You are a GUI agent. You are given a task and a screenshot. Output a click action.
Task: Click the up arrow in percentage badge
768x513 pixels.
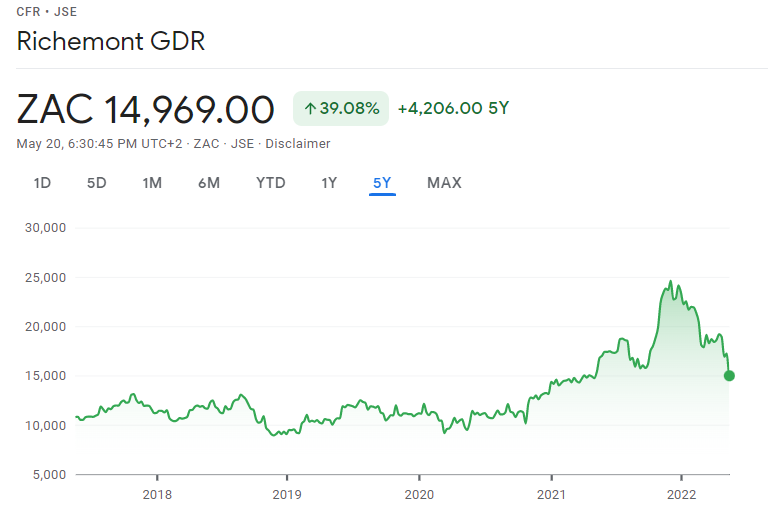[x=310, y=108]
